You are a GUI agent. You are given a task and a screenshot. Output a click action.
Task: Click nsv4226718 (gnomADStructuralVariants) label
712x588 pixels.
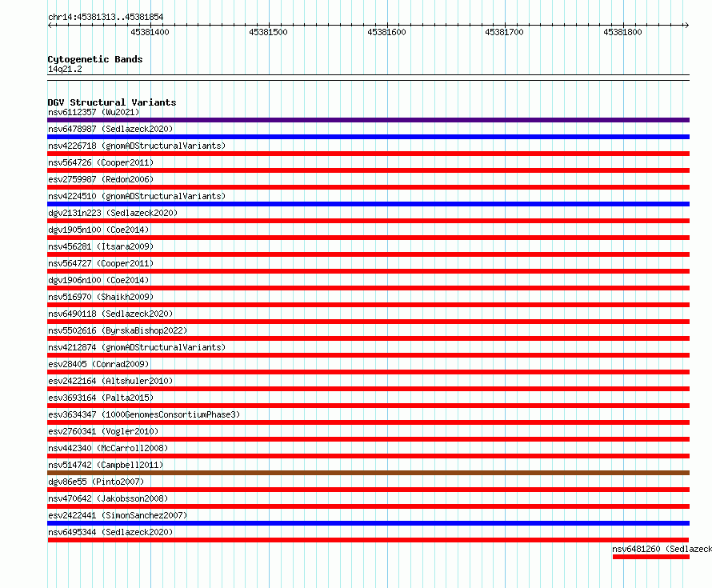click(137, 146)
